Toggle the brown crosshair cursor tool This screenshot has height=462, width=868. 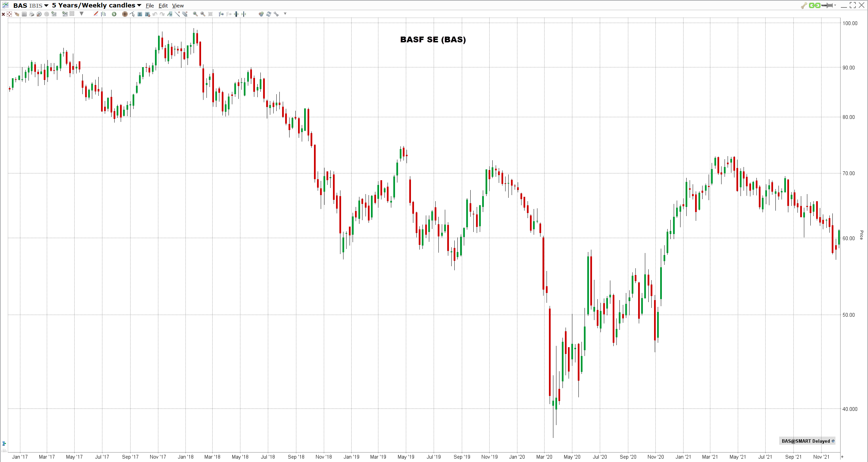[x=125, y=14]
